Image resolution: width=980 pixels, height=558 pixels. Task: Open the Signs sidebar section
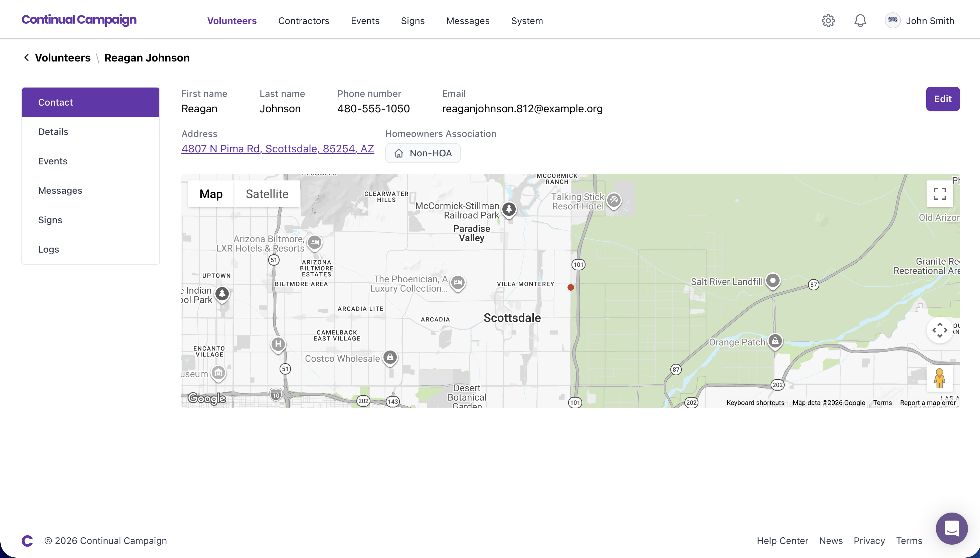click(50, 220)
